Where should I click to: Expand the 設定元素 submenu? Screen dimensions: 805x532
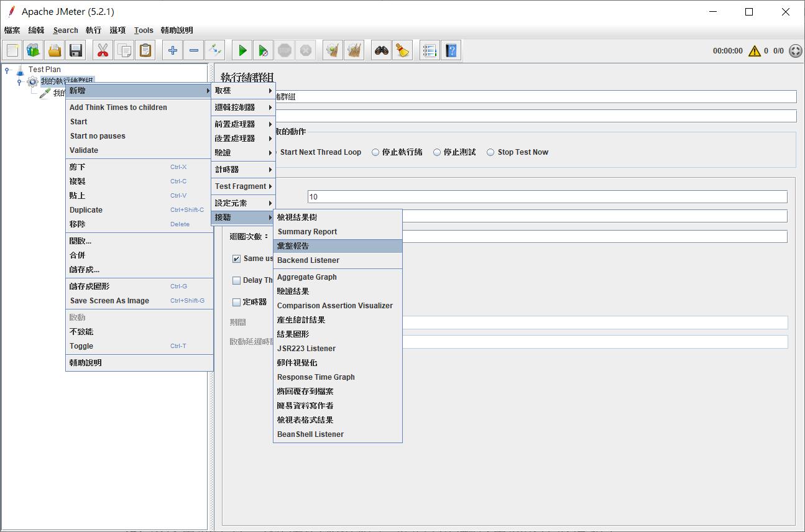pyautogui.click(x=243, y=203)
